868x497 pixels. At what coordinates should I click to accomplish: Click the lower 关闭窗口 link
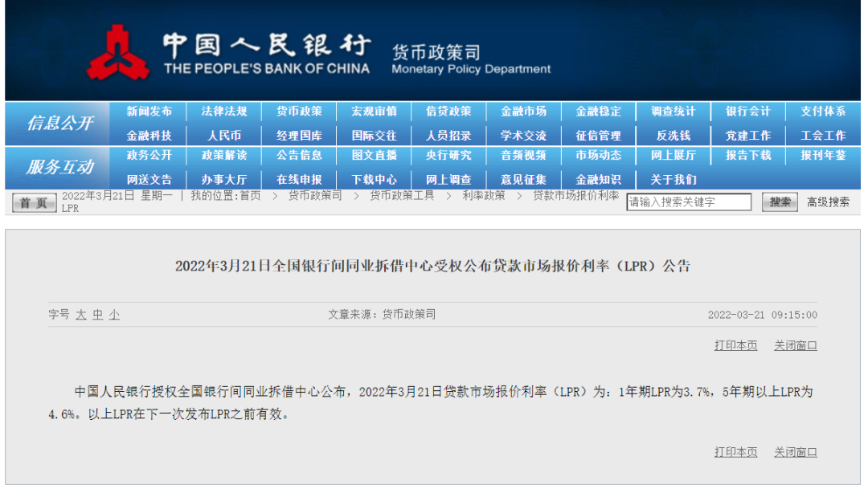coord(796,452)
